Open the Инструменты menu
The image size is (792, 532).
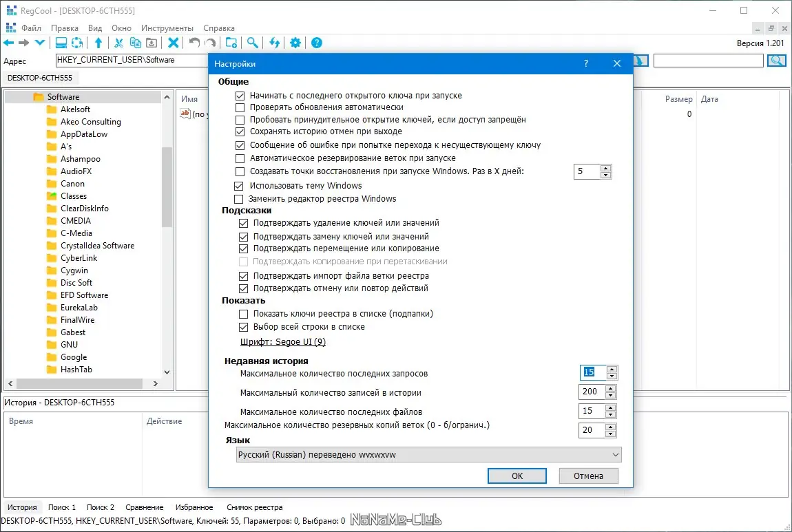coord(167,28)
